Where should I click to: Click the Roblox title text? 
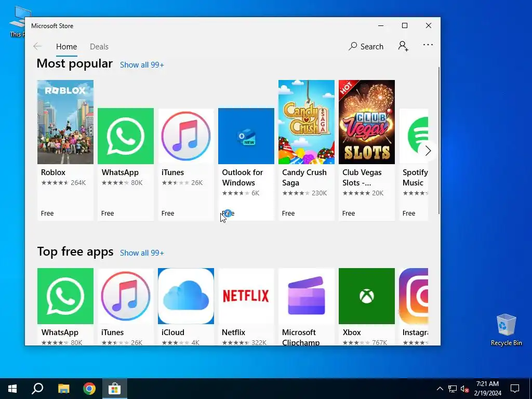[54, 172]
